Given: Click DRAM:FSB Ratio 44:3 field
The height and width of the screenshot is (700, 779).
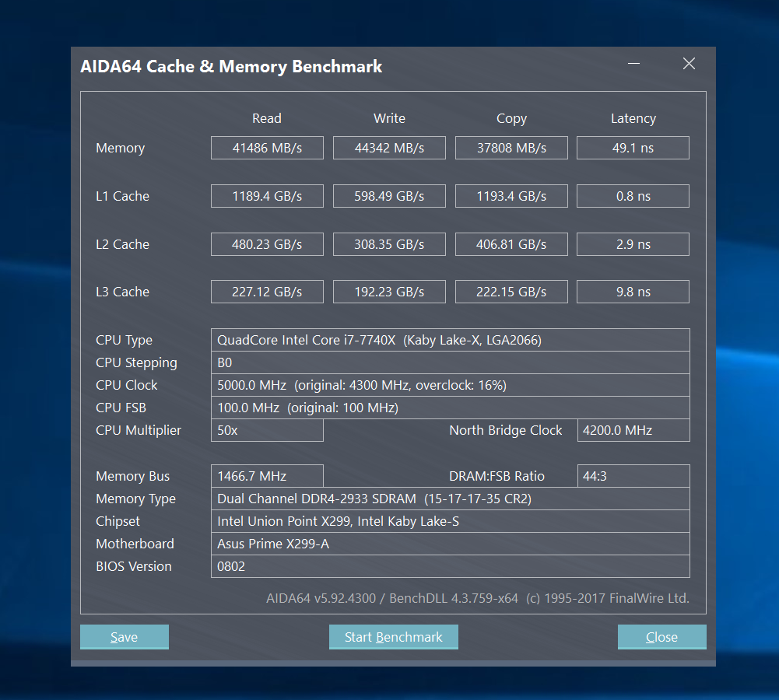Looking at the screenshot, I should (x=633, y=476).
